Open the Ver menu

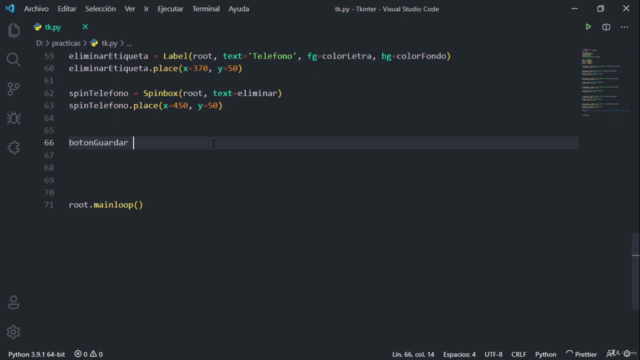click(130, 9)
